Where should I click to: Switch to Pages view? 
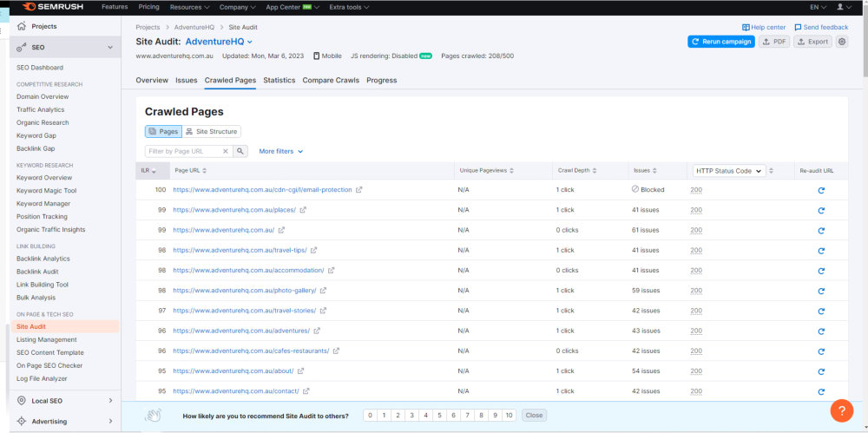pos(163,132)
